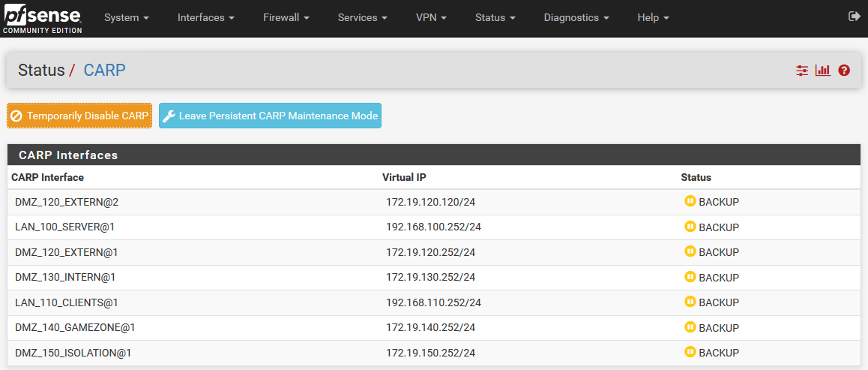Click the Status breadcrumb text
Image resolution: width=868 pixels, height=370 pixels.
41,71
